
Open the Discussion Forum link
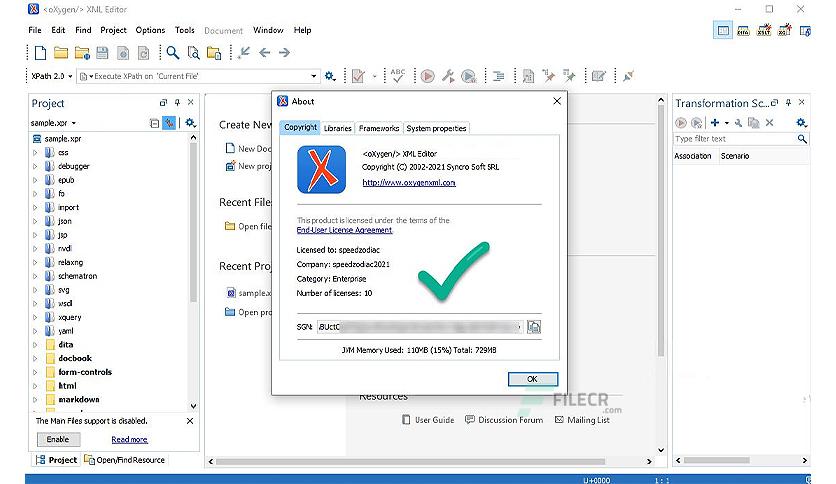click(x=504, y=420)
